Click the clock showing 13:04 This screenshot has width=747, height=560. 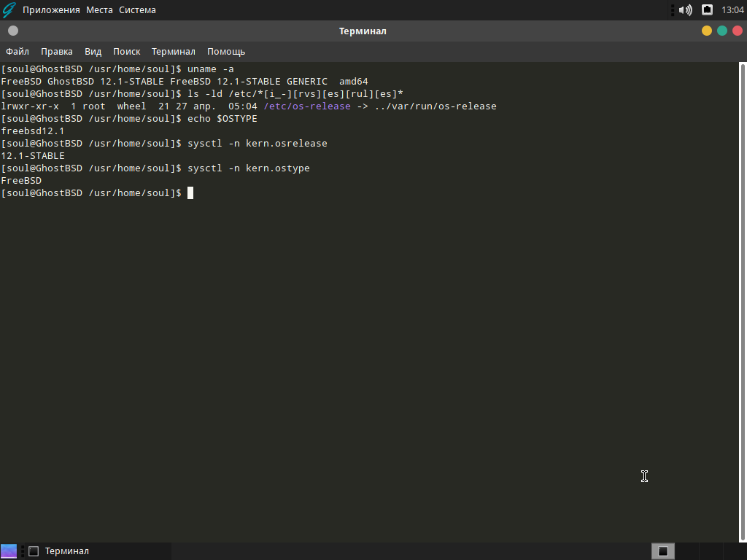[732, 10]
